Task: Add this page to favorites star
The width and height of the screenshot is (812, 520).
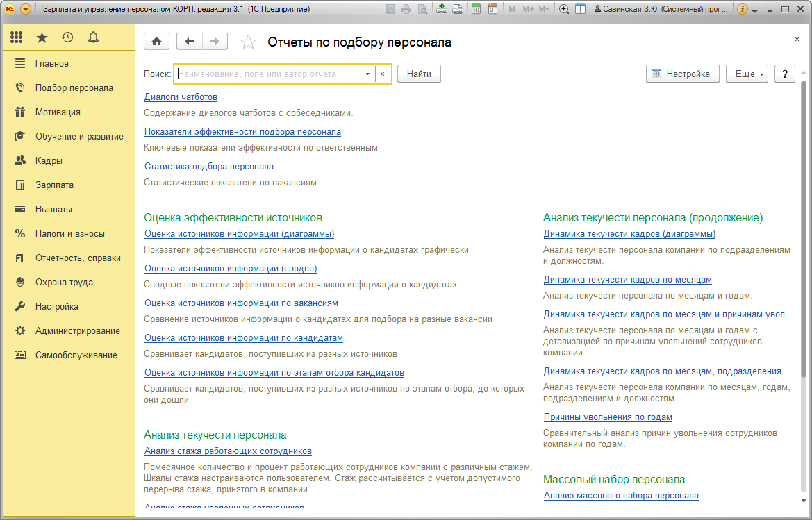Action: point(248,42)
